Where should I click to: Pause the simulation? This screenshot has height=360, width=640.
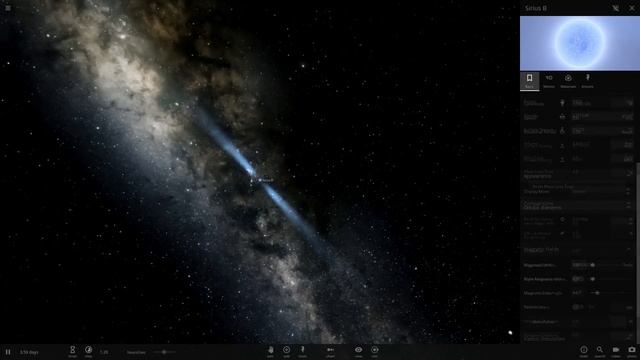coord(8,351)
